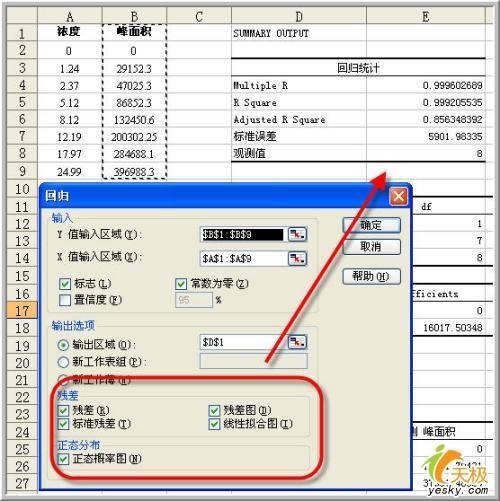This screenshot has width=500, height=501.
Task: Click the 观测值 label cell
Action: pos(299,153)
